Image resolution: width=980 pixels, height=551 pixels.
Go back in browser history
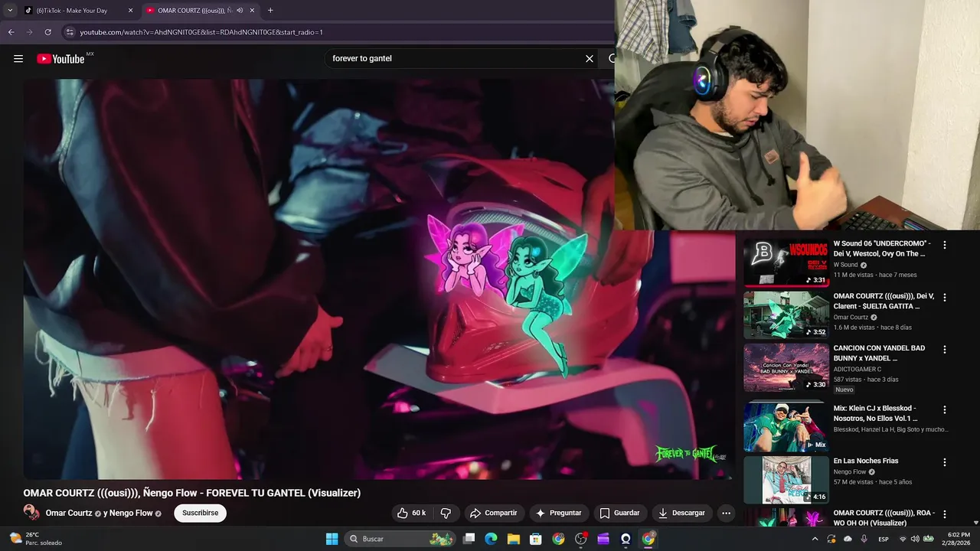click(x=11, y=32)
